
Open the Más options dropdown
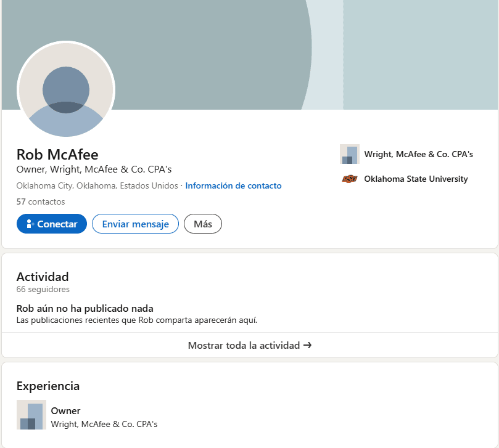point(202,224)
